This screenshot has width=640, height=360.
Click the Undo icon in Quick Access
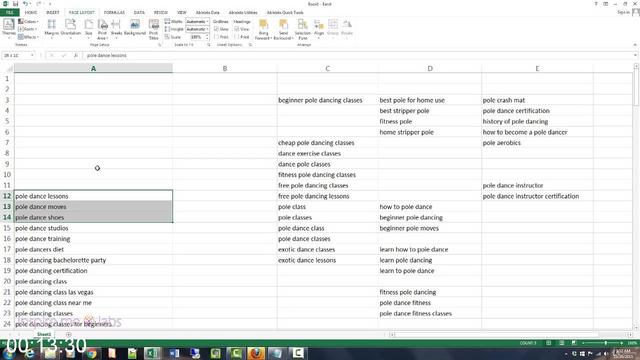(25, 4)
